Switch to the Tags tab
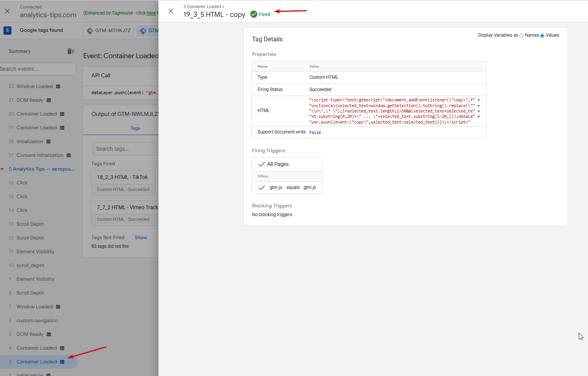The height and width of the screenshot is (376, 588). tap(135, 128)
